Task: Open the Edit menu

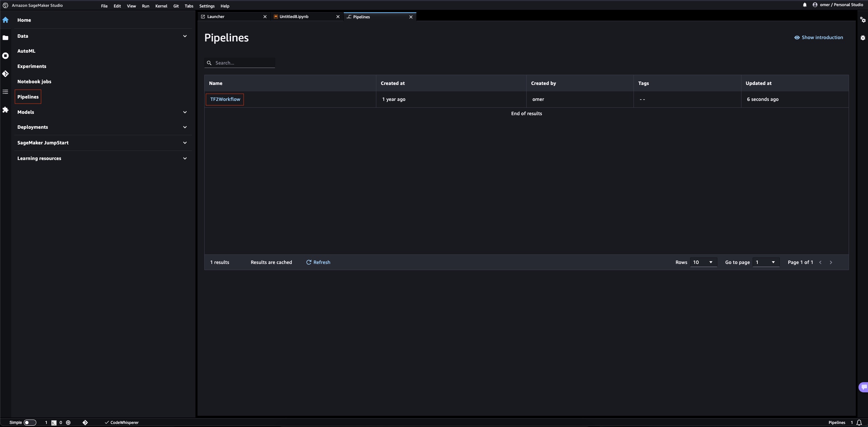Action: (117, 6)
